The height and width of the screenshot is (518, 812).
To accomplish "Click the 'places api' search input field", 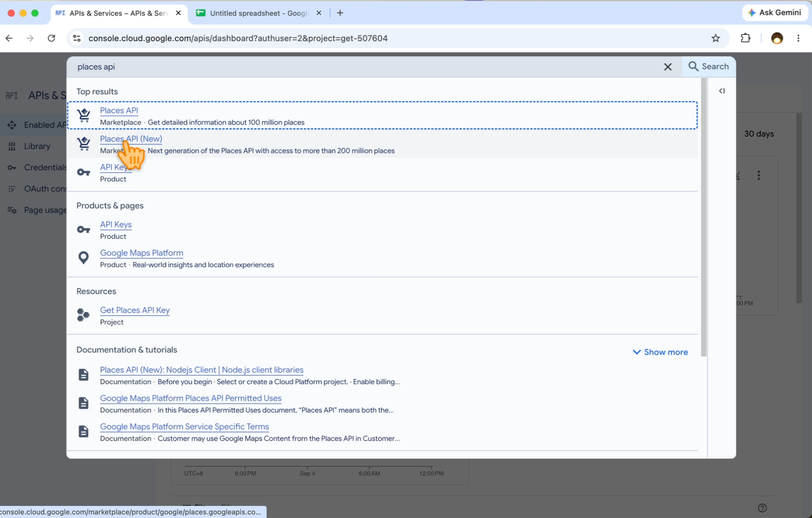I will (364, 67).
